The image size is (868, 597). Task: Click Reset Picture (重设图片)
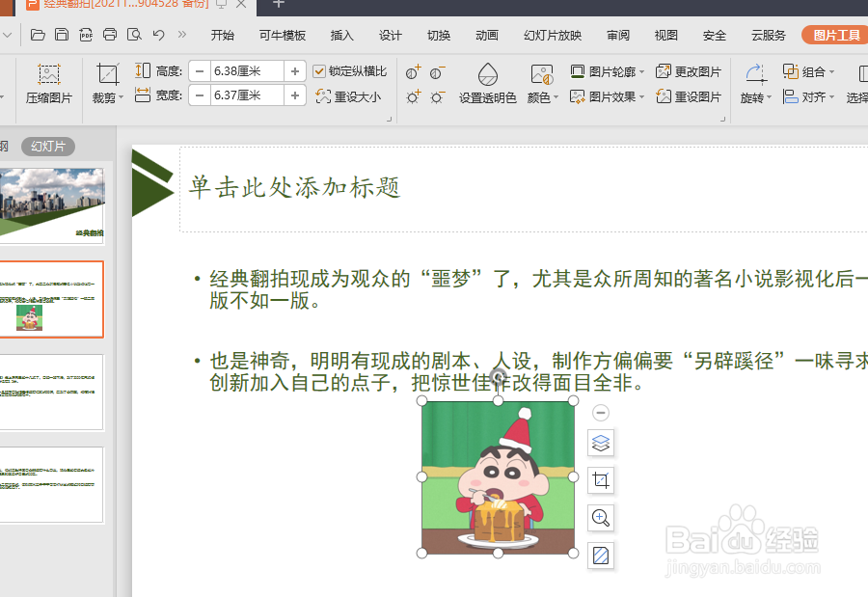tap(689, 96)
